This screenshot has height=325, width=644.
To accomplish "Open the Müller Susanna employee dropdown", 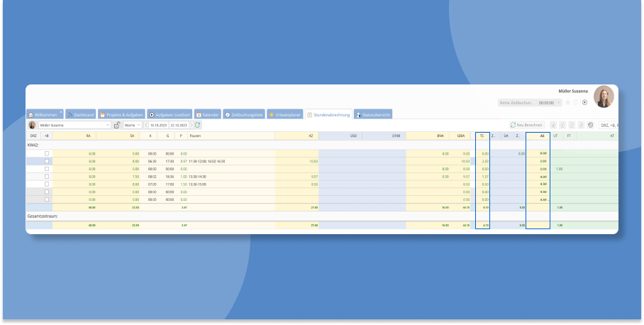I will coord(108,125).
